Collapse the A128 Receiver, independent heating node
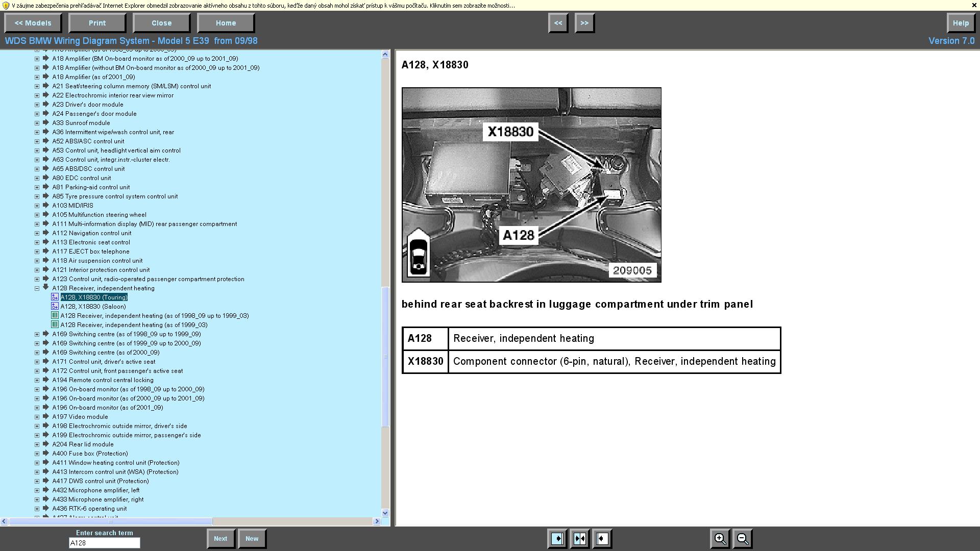This screenshot has height=551, width=980. [x=37, y=288]
